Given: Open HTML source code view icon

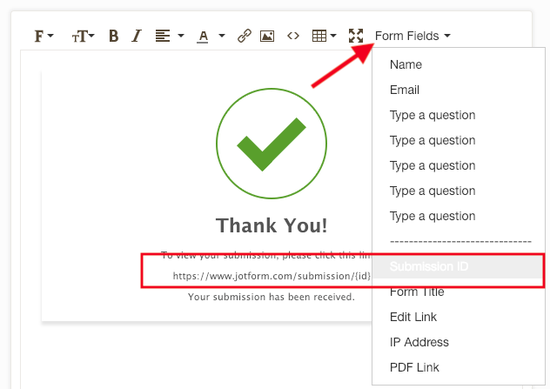Looking at the screenshot, I should pos(293,36).
